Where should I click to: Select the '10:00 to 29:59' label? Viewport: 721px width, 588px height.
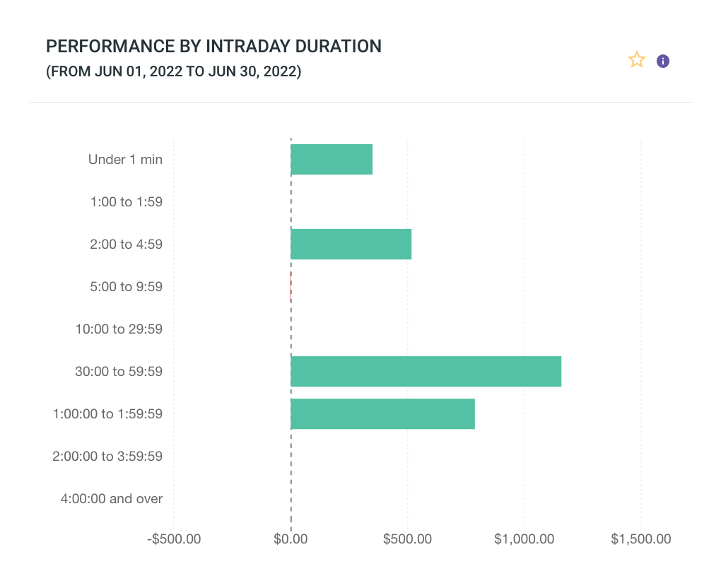pyautogui.click(x=119, y=329)
